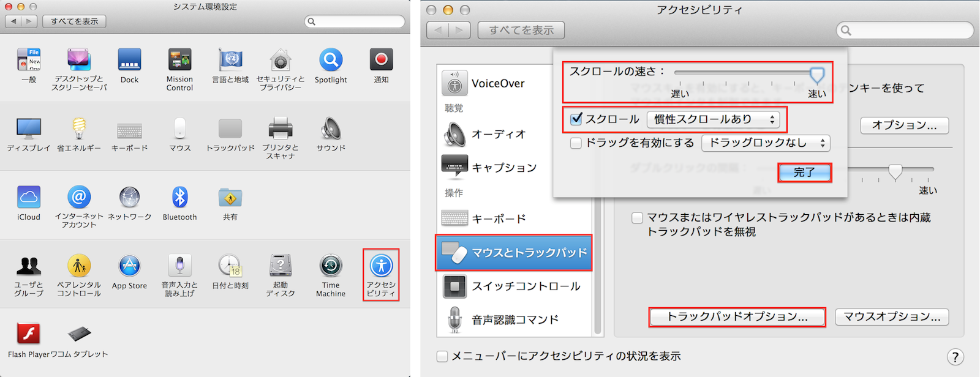The image size is (980, 377).
Task: Open サウンド preferences
Action: tap(331, 129)
